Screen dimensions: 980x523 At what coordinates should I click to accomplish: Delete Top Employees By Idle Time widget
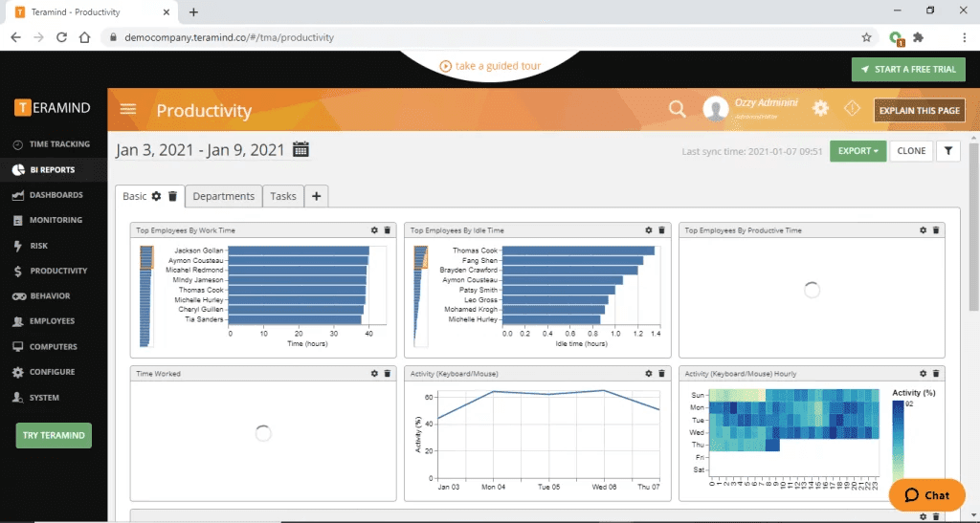pyautogui.click(x=661, y=230)
